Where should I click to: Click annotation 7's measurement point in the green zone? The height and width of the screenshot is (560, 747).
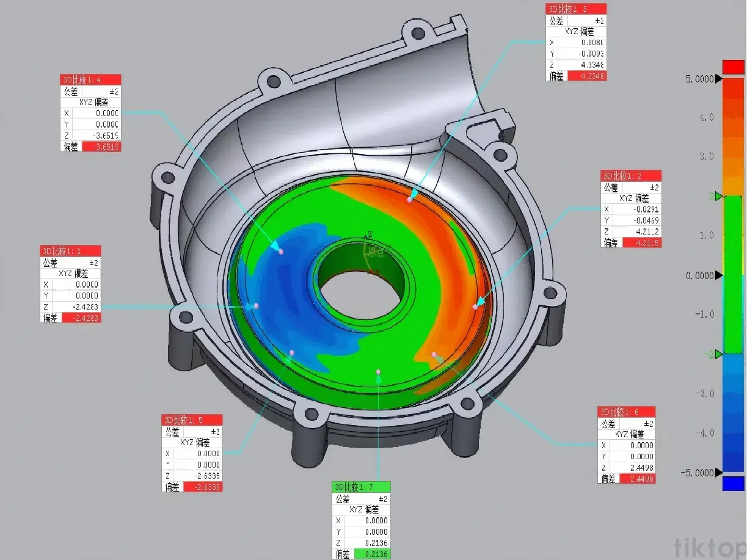point(379,371)
